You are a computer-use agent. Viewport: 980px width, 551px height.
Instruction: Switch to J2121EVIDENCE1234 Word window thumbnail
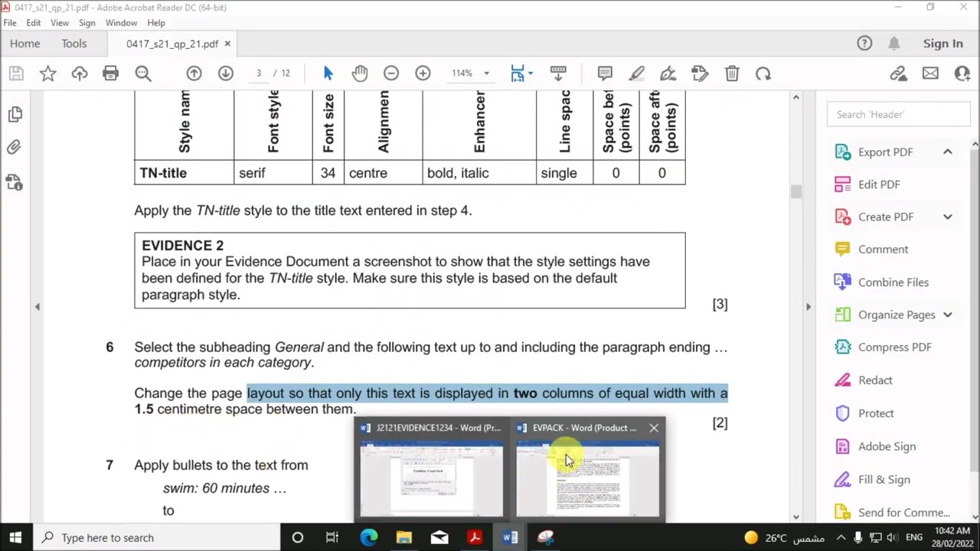click(x=431, y=468)
